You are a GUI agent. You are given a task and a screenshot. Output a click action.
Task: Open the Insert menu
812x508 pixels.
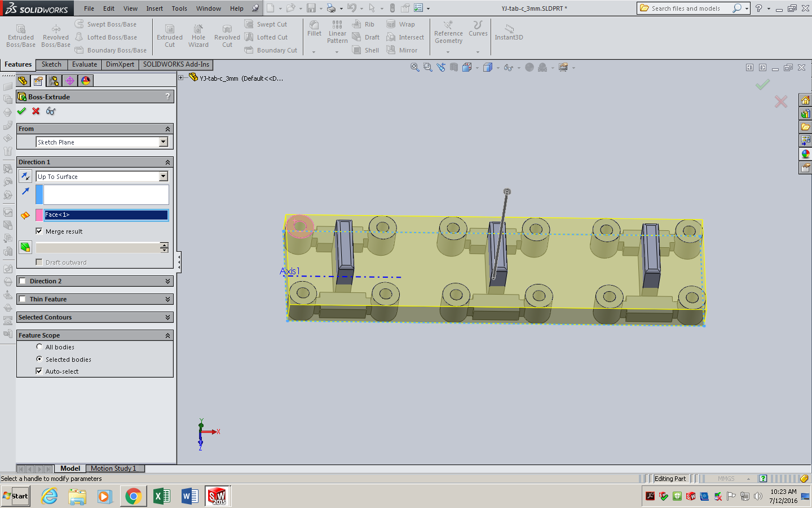[x=155, y=8]
